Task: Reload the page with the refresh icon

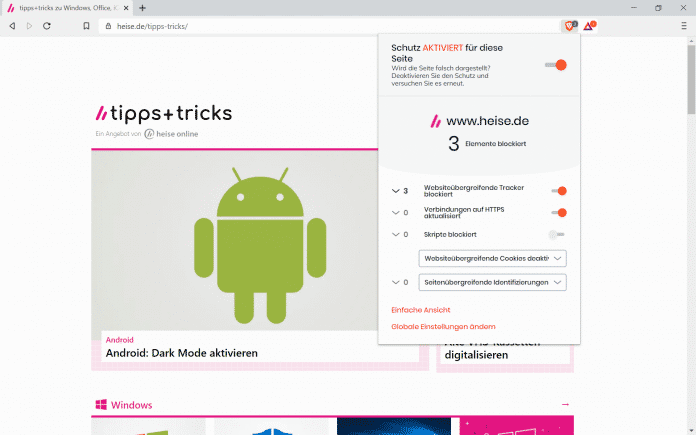Action: (47, 25)
